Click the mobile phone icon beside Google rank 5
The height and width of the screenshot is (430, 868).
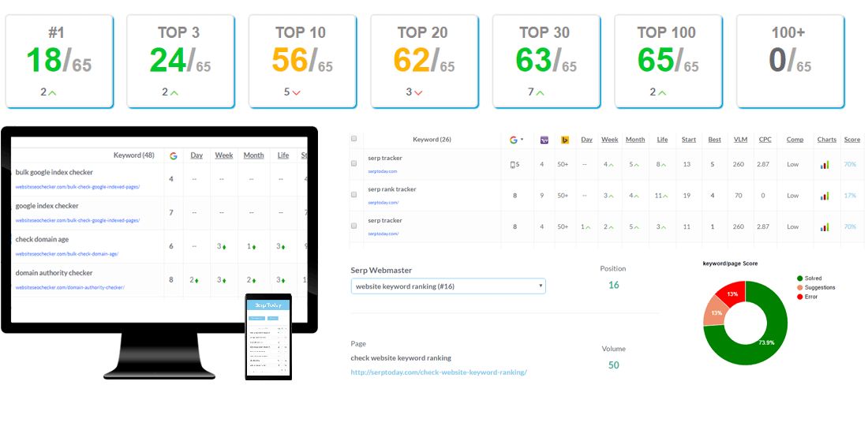pos(512,164)
